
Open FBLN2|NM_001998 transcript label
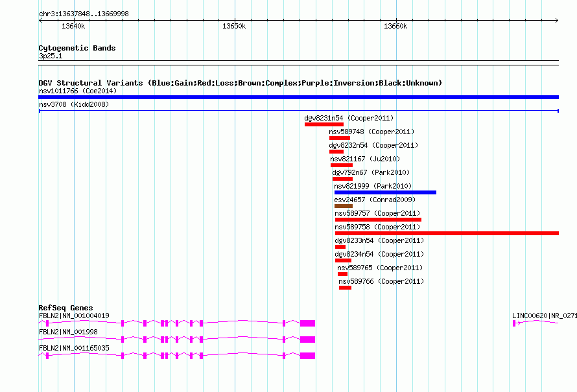click(x=68, y=332)
